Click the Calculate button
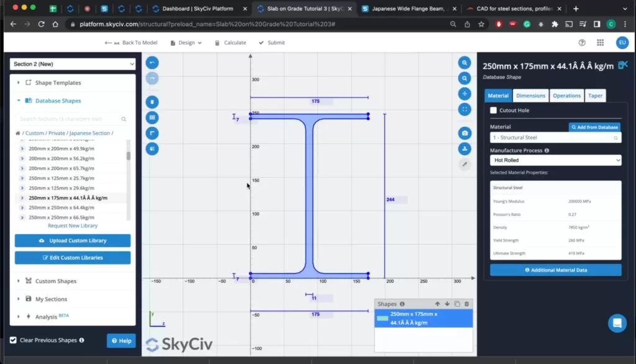 click(x=230, y=43)
